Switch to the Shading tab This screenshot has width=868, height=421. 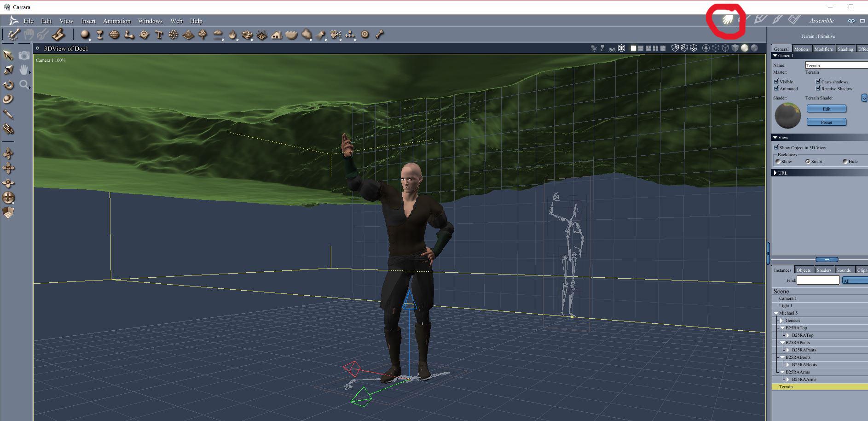(845, 49)
